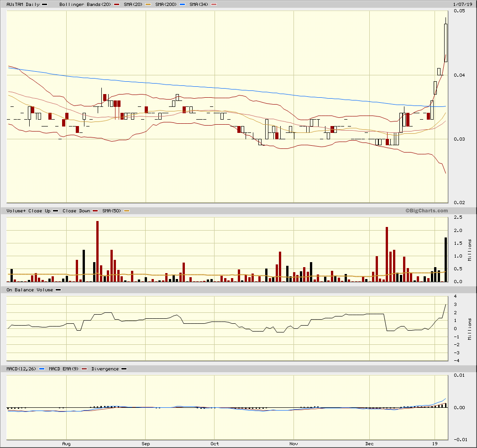Click the Dec month label
The image size is (477, 448).
[369, 444]
